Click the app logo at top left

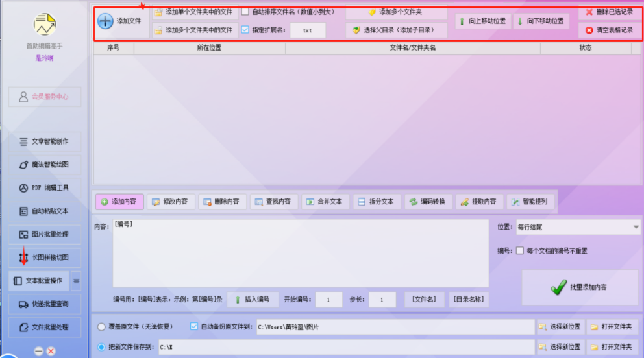[x=45, y=24]
